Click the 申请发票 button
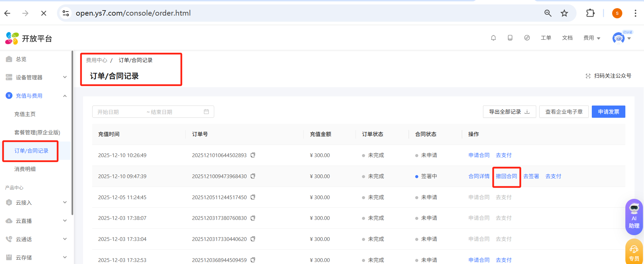Image resolution: width=644 pixels, height=264 pixels. pyautogui.click(x=608, y=112)
